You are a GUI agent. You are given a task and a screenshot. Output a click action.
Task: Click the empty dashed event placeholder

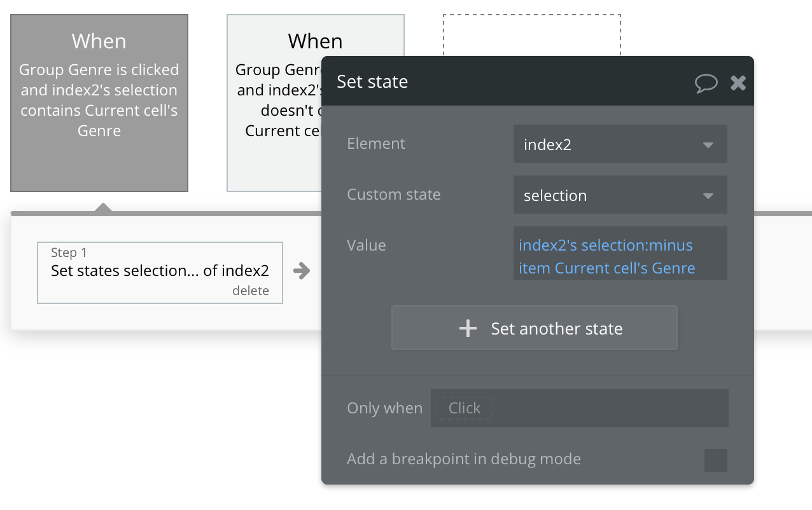coord(531,35)
